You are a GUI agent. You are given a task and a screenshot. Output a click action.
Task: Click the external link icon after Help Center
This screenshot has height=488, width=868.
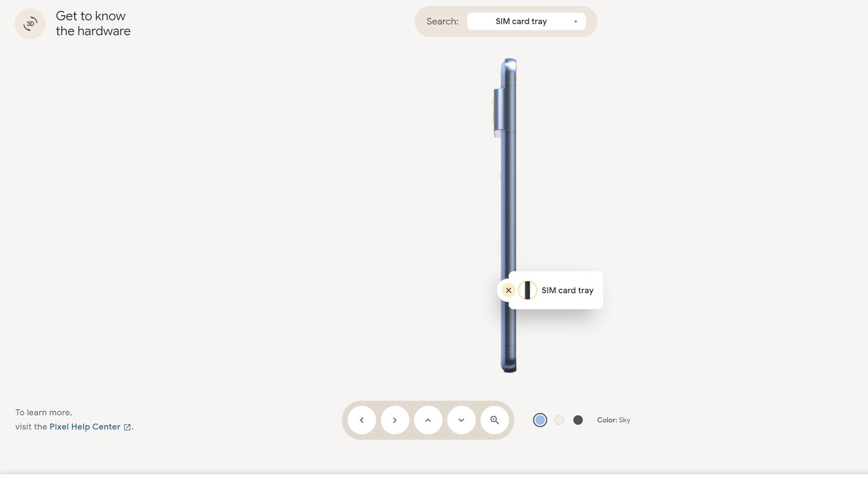click(127, 427)
